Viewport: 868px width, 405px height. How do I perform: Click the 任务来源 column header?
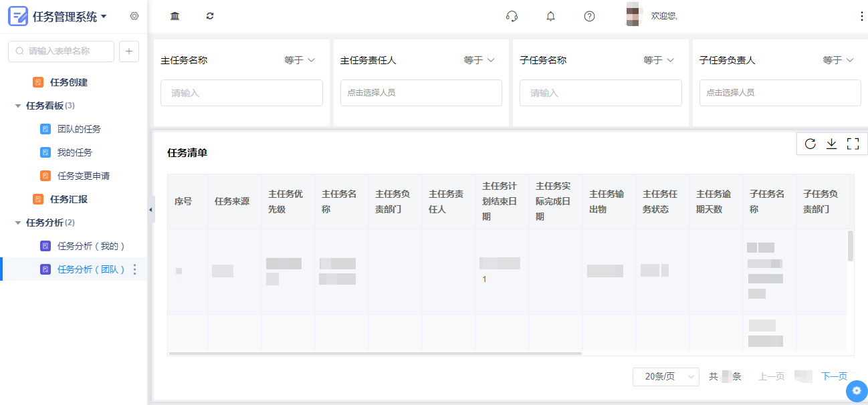[234, 201]
